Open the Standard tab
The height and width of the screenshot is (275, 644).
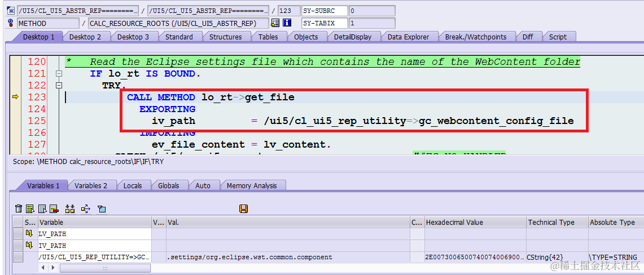point(179,37)
